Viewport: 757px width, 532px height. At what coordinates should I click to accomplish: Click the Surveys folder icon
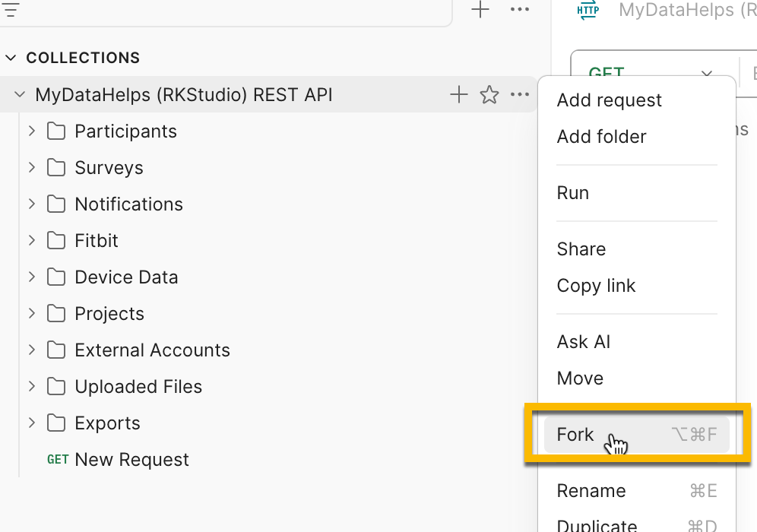(56, 167)
